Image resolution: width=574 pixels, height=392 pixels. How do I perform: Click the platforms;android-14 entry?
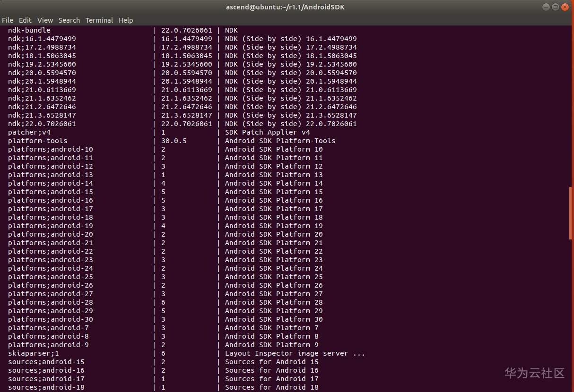coord(51,183)
